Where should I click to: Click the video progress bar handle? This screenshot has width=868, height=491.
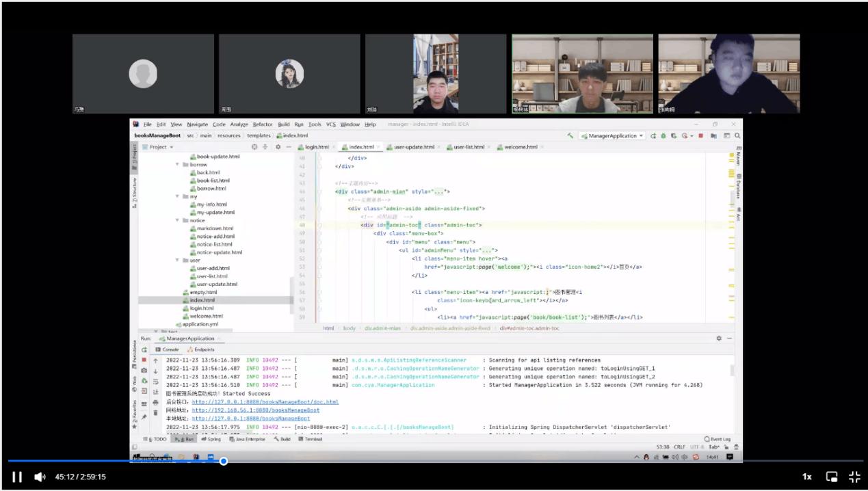[x=223, y=461]
